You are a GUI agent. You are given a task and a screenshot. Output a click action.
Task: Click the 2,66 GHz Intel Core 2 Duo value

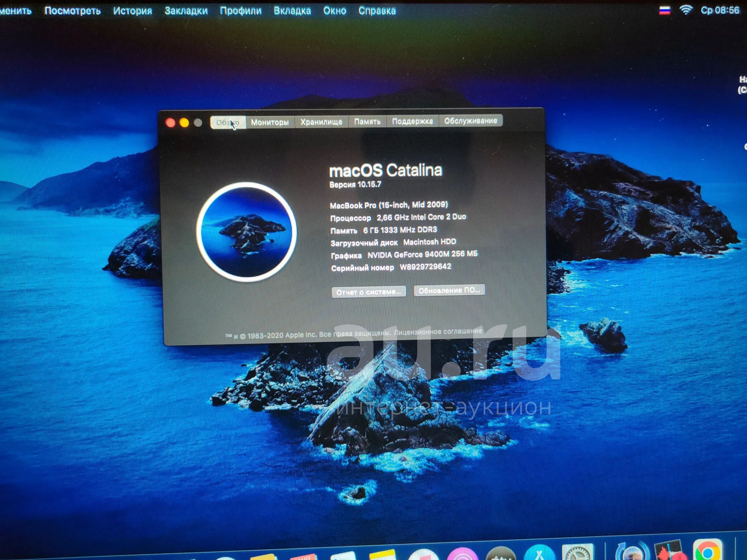[421, 217]
